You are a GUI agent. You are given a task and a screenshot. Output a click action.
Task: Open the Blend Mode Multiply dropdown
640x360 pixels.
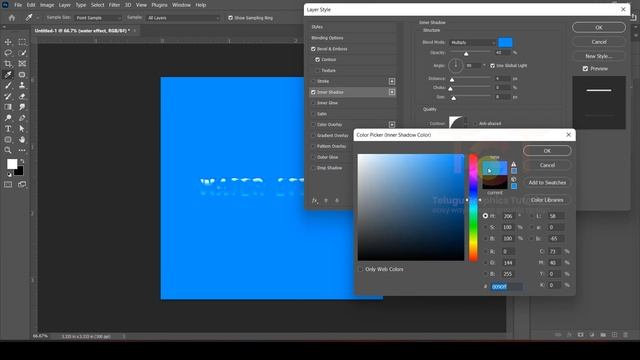coord(473,42)
